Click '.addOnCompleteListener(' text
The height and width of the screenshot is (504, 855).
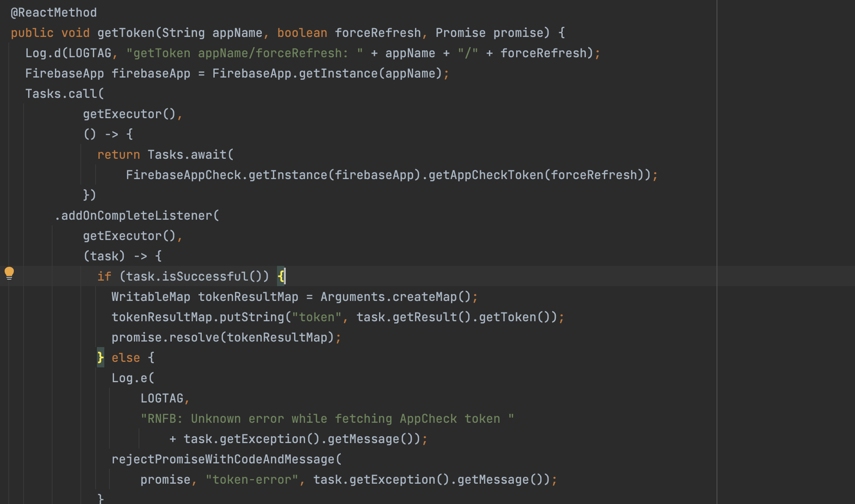coord(137,216)
